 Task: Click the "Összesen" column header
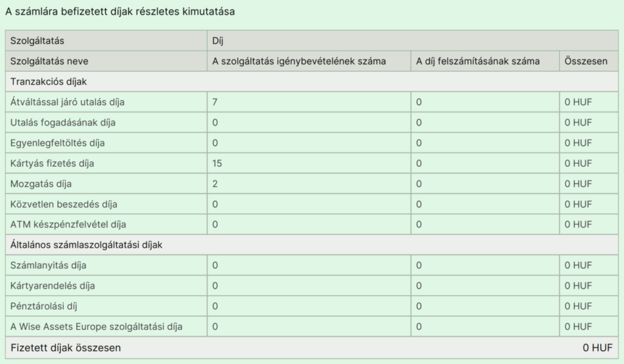point(585,61)
